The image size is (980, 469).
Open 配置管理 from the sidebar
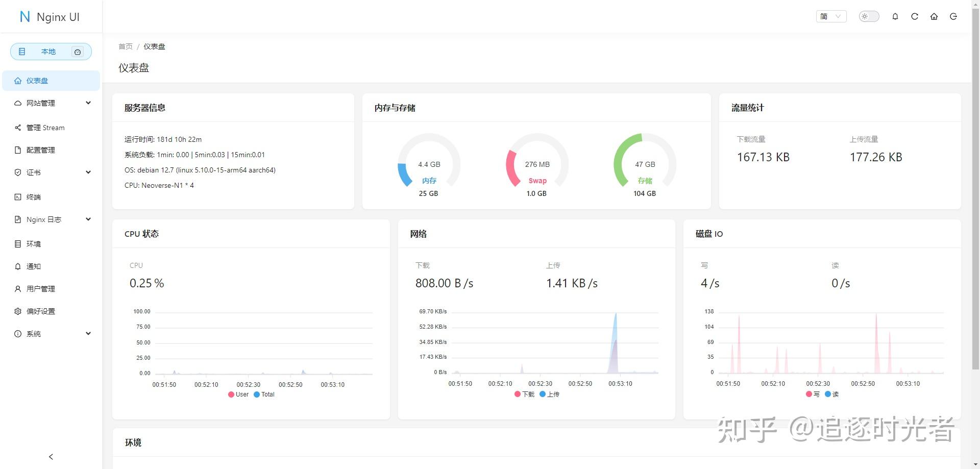pos(40,150)
